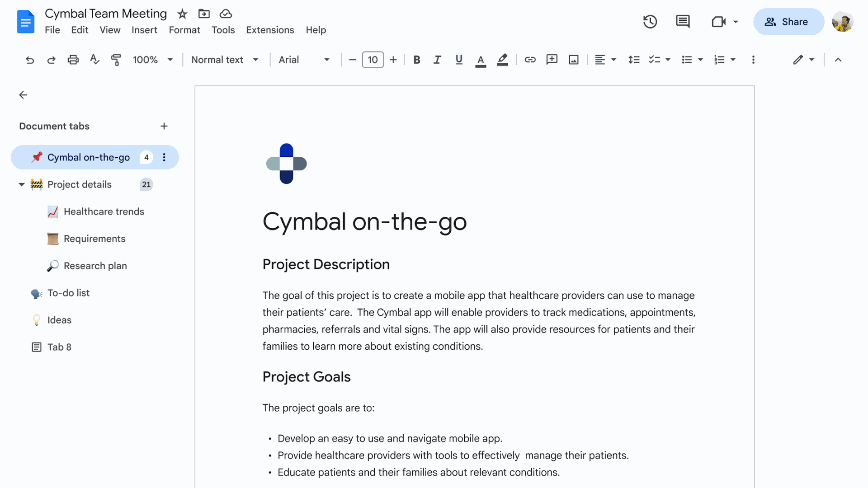Print the document with the printer icon
The image size is (868, 488).
pos(73,60)
